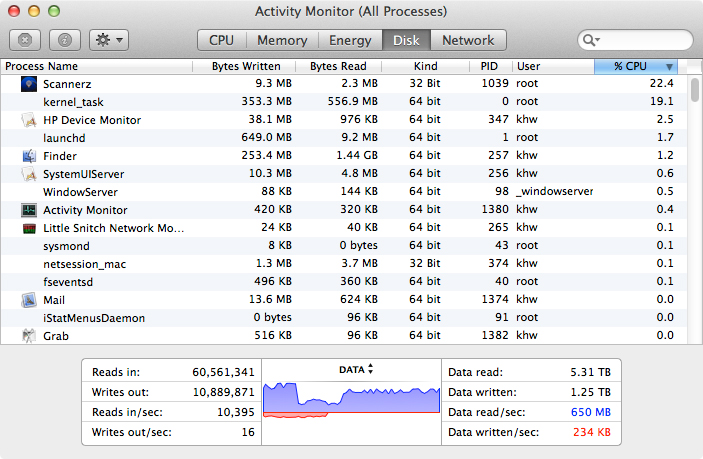The height and width of the screenshot is (459, 703).
Task: Click the Data read 5.31 TB value
Action: 590,372
